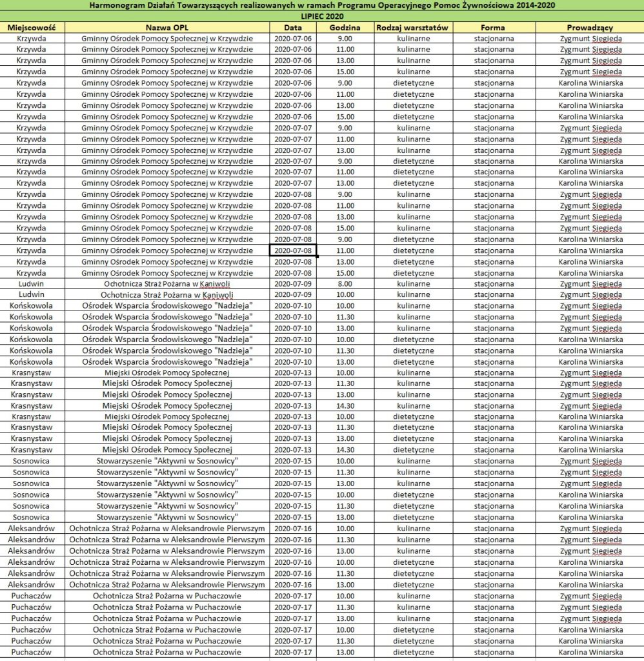This screenshot has width=644, height=661.
Task: Click "Karolina Winiarska" in Krzywda 2020-07-08 15.00 row
Action: click(590, 273)
